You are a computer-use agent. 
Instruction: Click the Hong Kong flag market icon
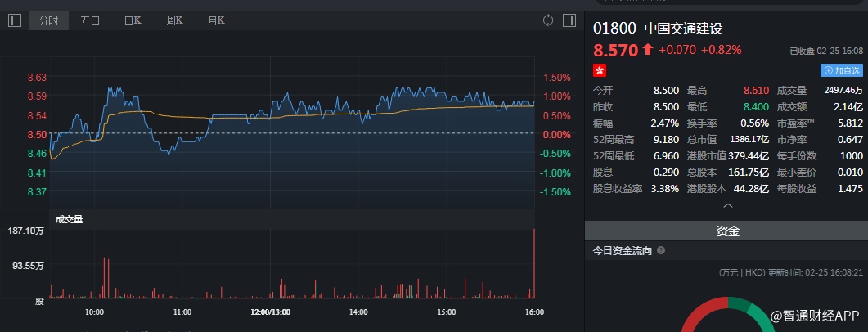point(600,71)
